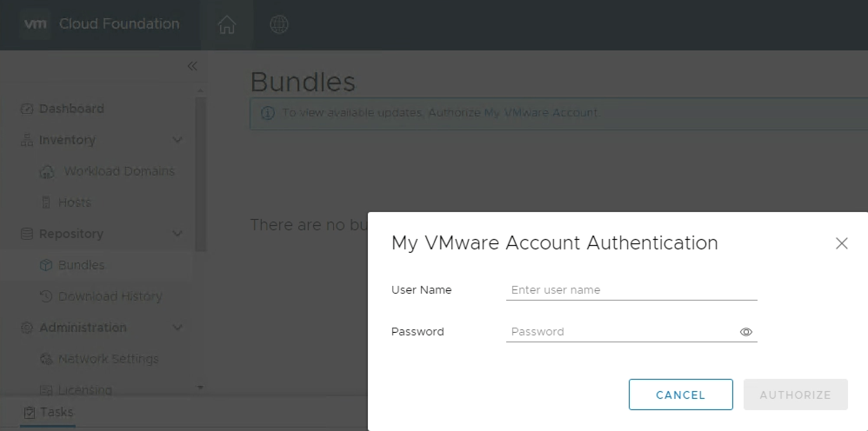Collapse the sidebar with double-chevron icon

tap(192, 66)
